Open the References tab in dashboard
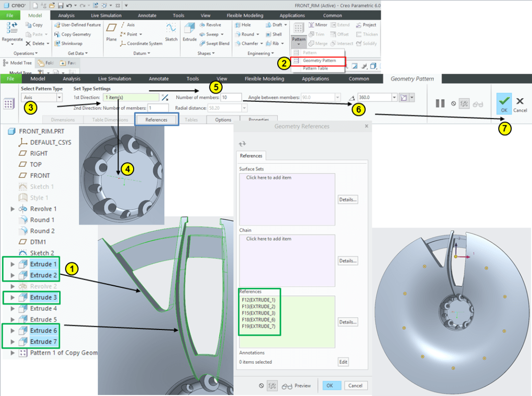Viewport: 532px width, 396px height. (157, 120)
